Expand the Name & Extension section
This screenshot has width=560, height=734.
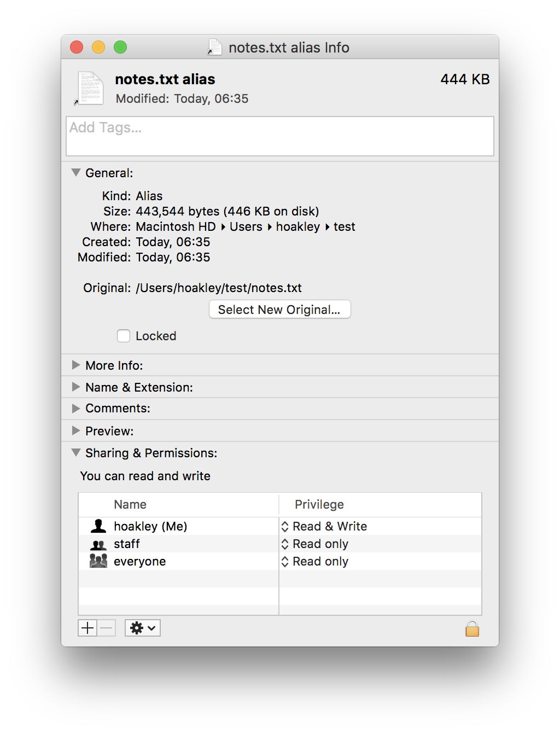point(76,387)
